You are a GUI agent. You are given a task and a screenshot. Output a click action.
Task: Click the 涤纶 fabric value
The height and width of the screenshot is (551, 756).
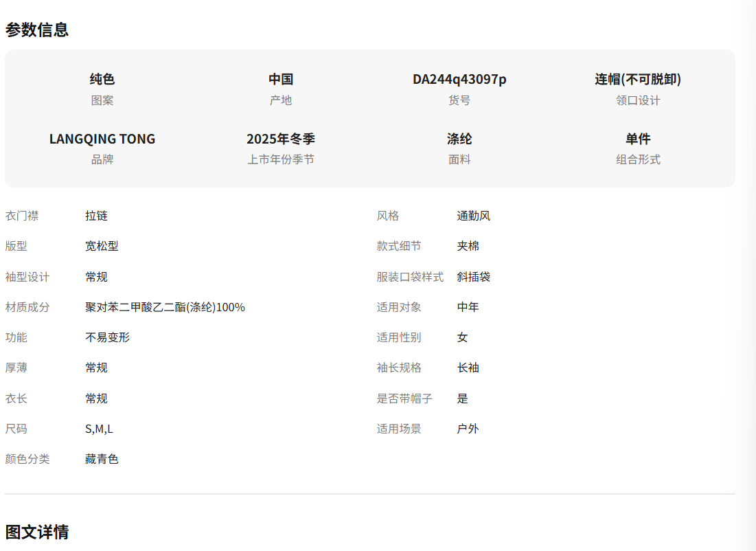(459, 139)
